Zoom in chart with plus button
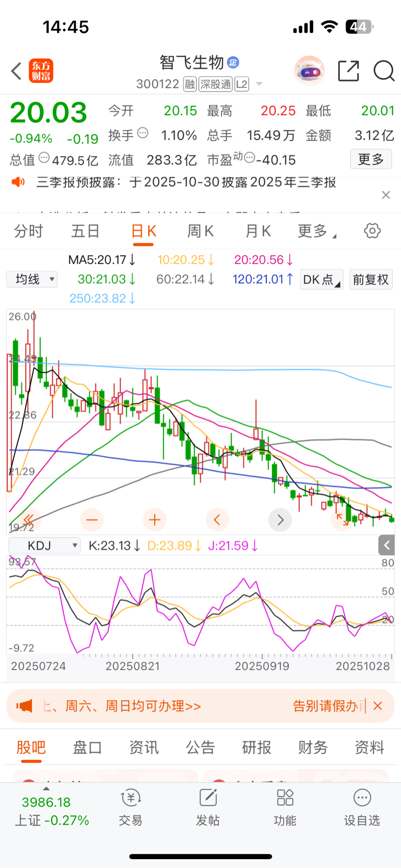 pyautogui.click(x=155, y=520)
